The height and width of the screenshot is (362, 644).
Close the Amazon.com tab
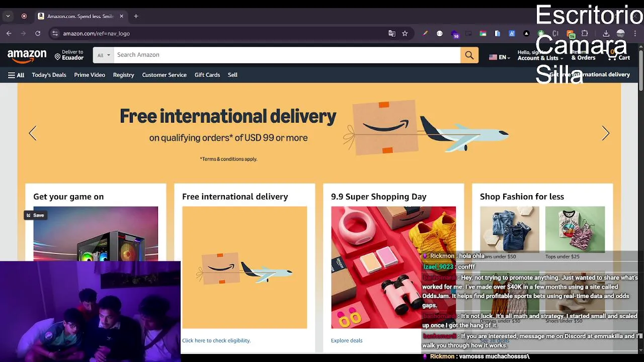click(121, 16)
